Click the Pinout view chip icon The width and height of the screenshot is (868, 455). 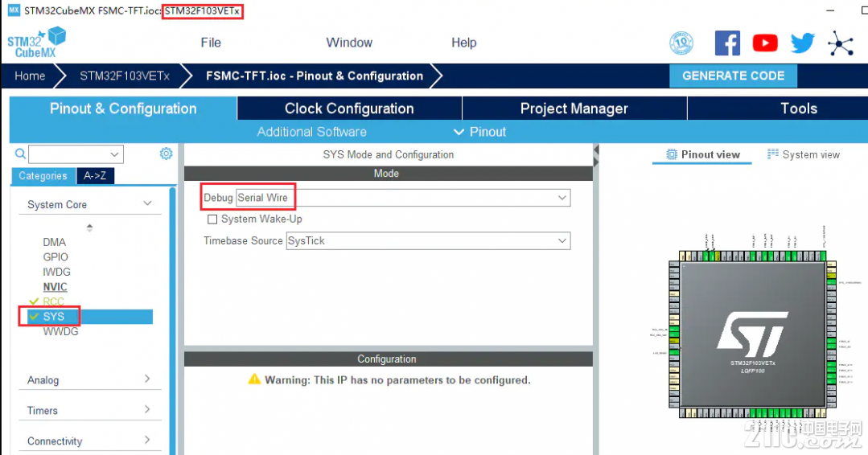coord(672,155)
